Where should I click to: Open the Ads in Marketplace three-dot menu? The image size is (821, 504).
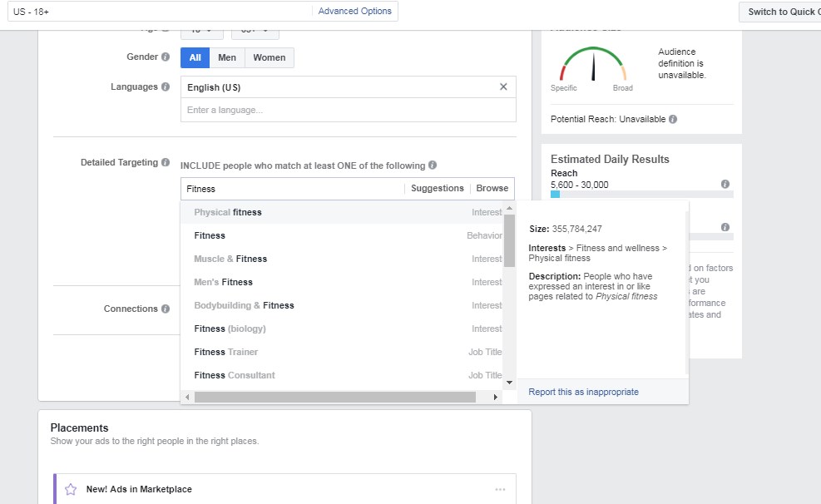click(500, 489)
